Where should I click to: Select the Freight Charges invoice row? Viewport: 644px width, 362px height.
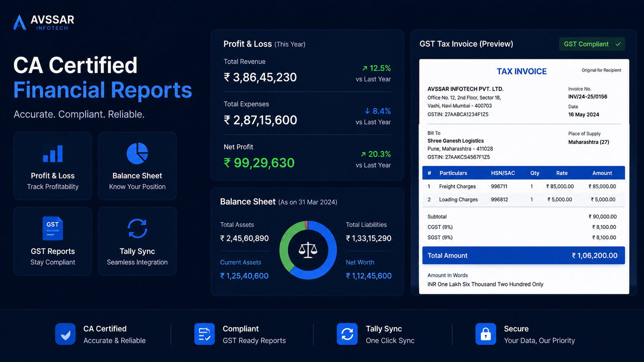point(523,186)
